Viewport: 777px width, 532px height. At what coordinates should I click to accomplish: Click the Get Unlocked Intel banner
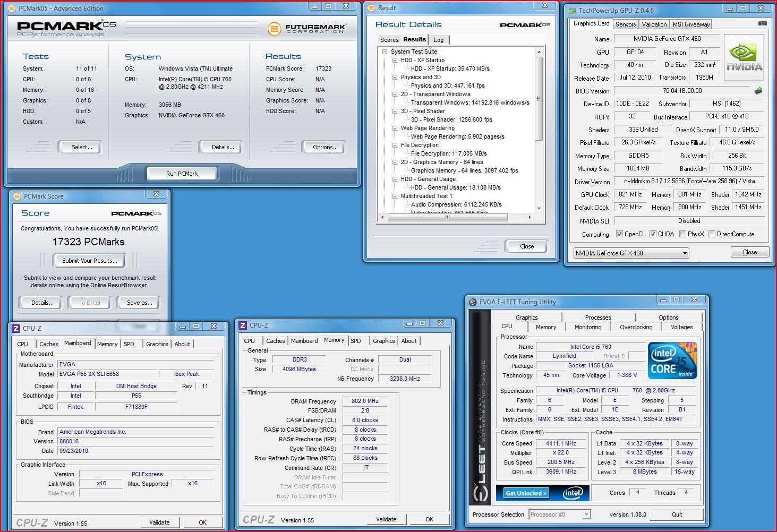(x=542, y=493)
